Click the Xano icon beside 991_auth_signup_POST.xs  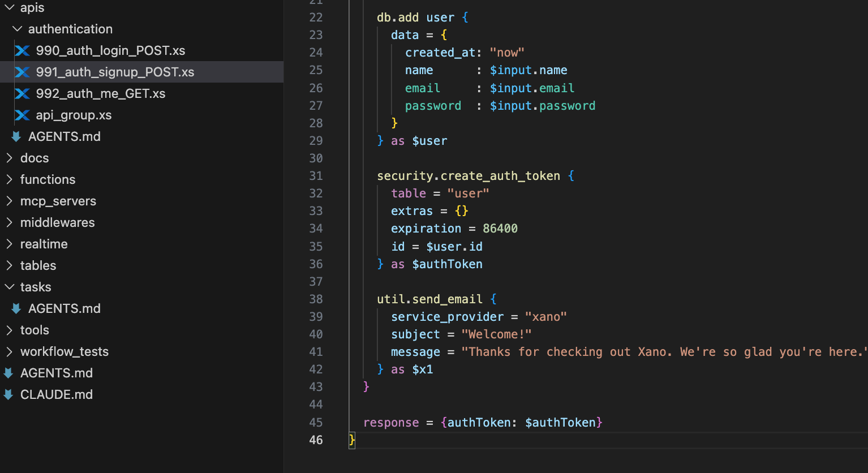[22, 72]
